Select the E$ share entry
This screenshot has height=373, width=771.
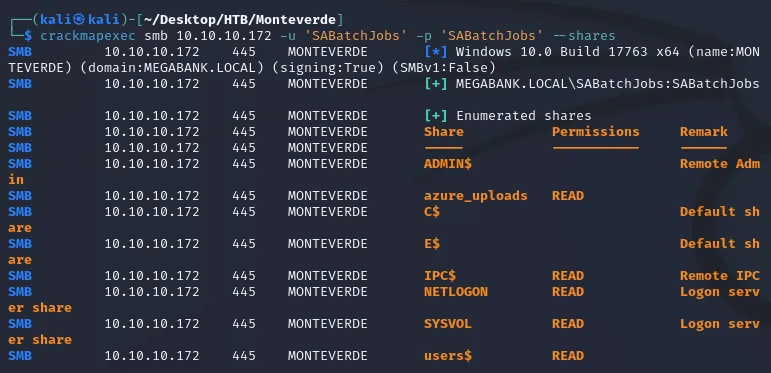(432, 244)
